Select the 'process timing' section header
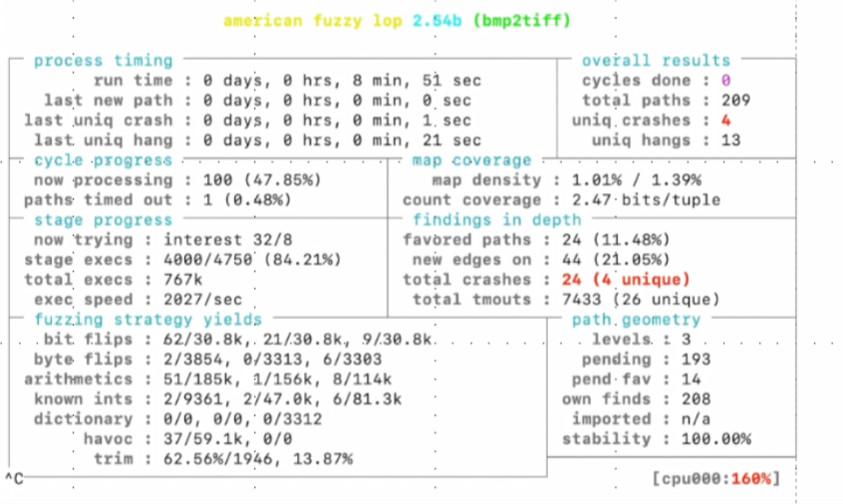The image size is (843, 504). click(x=104, y=60)
